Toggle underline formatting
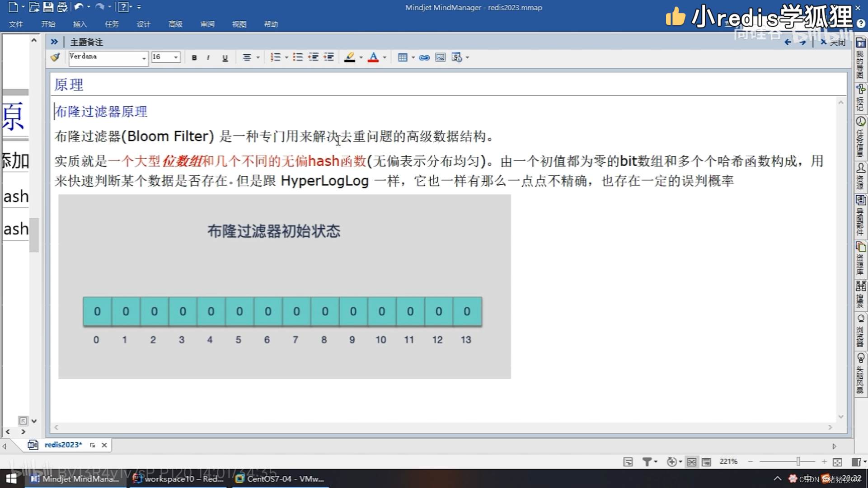Image resolution: width=868 pixels, height=488 pixels. pyautogui.click(x=225, y=57)
